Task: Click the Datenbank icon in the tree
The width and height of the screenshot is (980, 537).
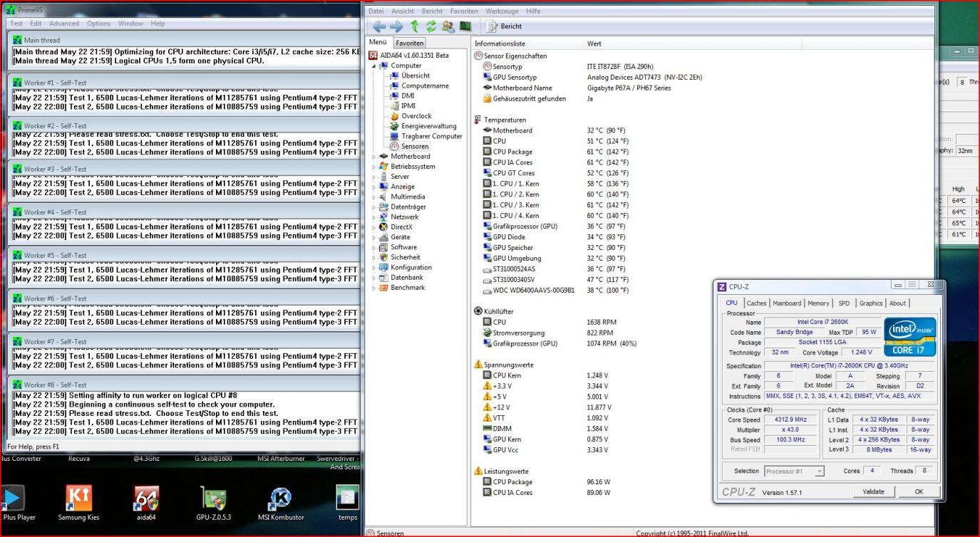Action: 384,277
